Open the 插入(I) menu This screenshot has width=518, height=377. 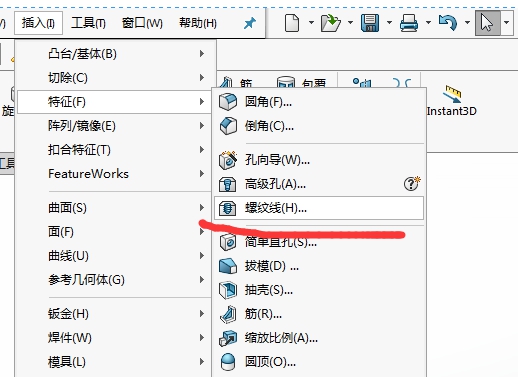click(x=38, y=23)
